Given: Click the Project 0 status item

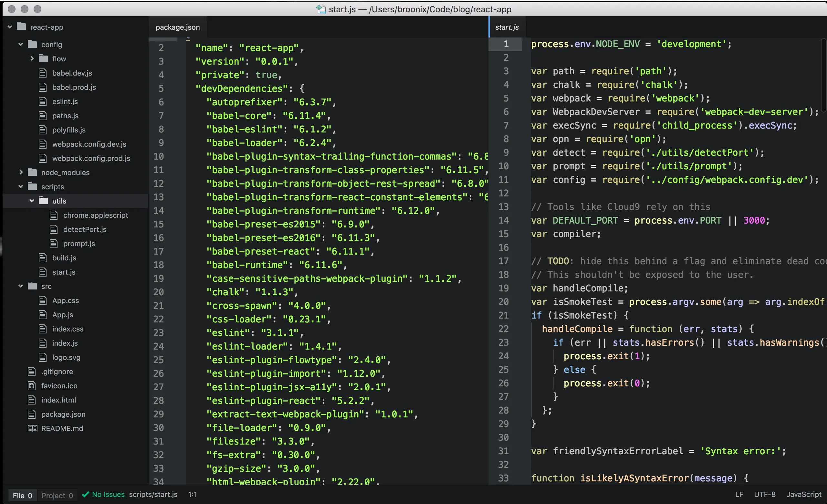Looking at the screenshot, I should [57, 495].
